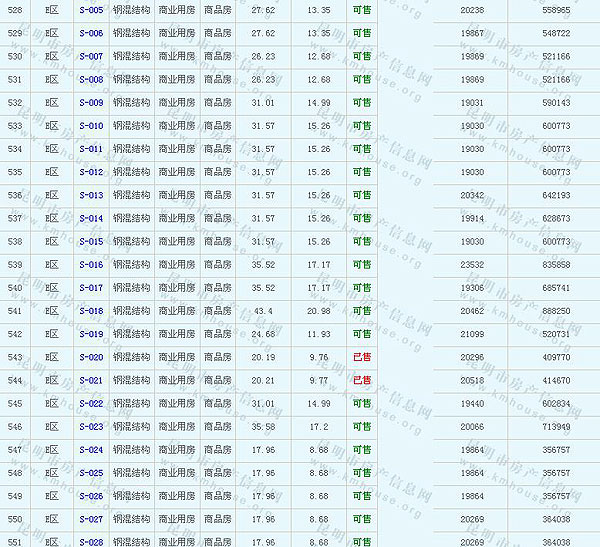Open the sold unit S-020 link
Screen dimensions: 600x547
pos(90,357)
